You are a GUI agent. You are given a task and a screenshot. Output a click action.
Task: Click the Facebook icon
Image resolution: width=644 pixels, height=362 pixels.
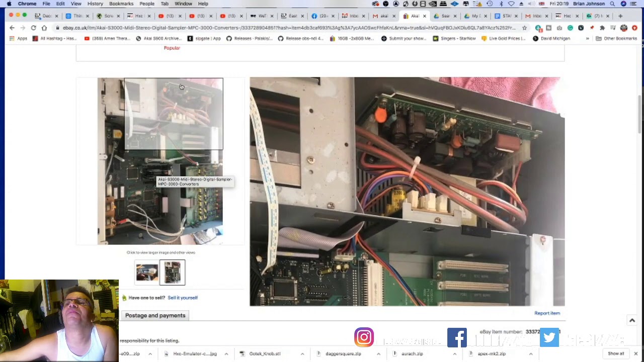[x=457, y=337]
